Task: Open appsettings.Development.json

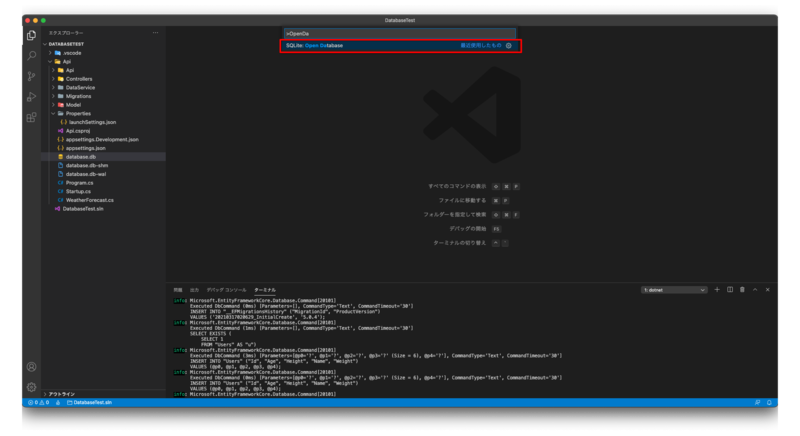Action: tap(102, 139)
